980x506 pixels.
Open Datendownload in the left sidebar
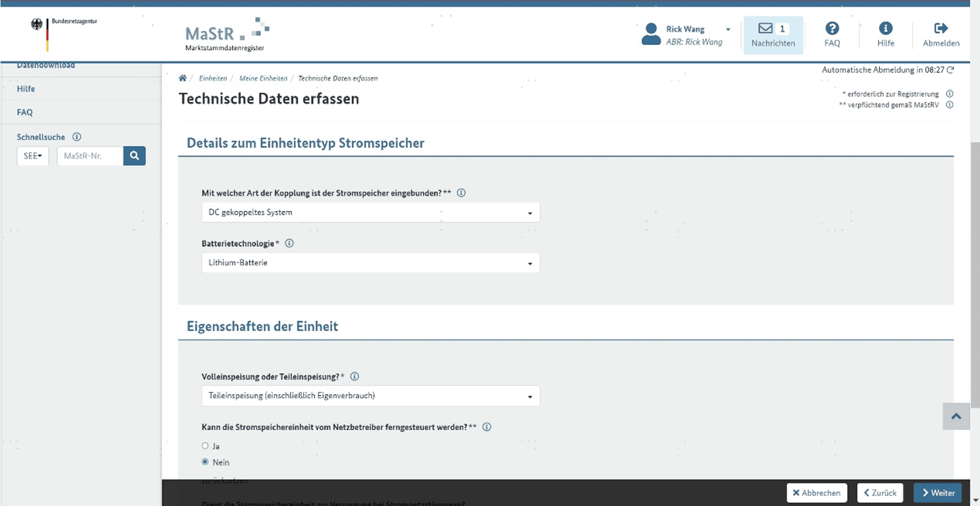click(x=46, y=66)
